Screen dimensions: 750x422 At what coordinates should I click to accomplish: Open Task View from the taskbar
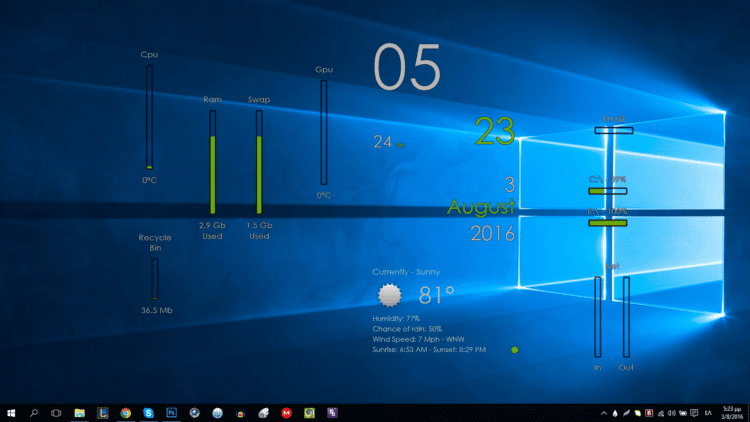56,413
